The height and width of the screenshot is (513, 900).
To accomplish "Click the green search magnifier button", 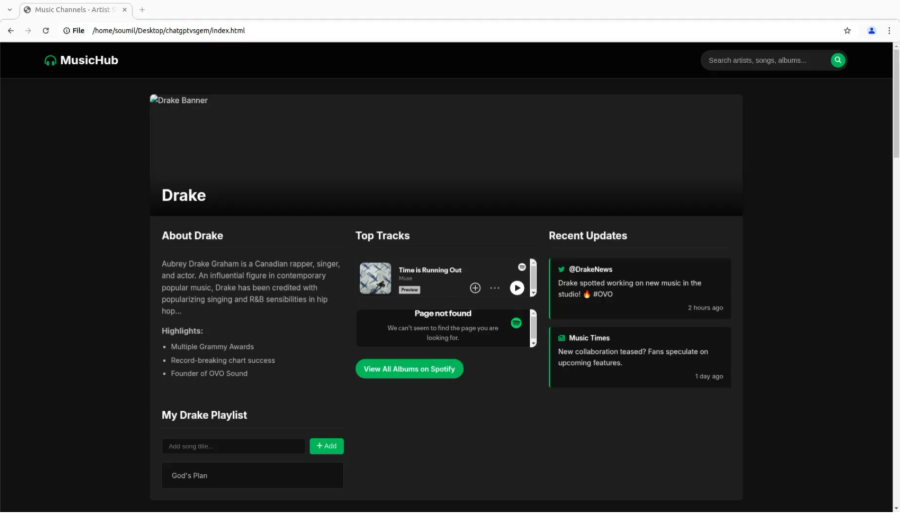I will (838, 60).
